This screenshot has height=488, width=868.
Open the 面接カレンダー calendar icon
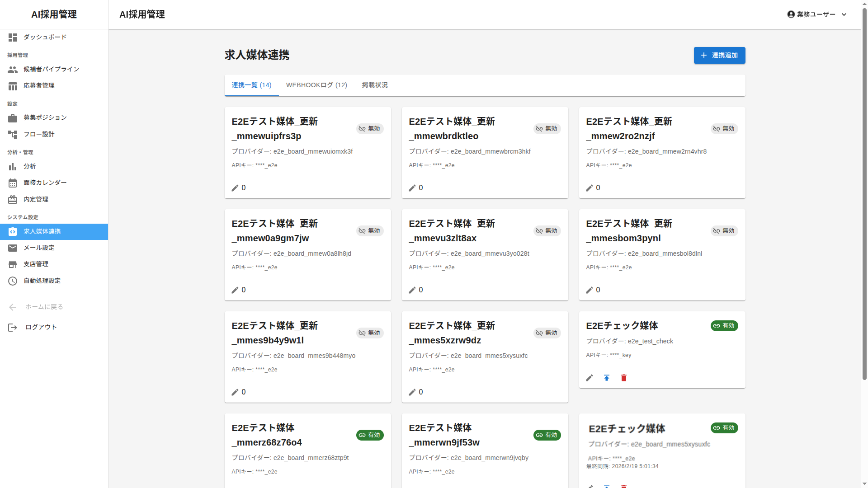[x=13, y=183]
